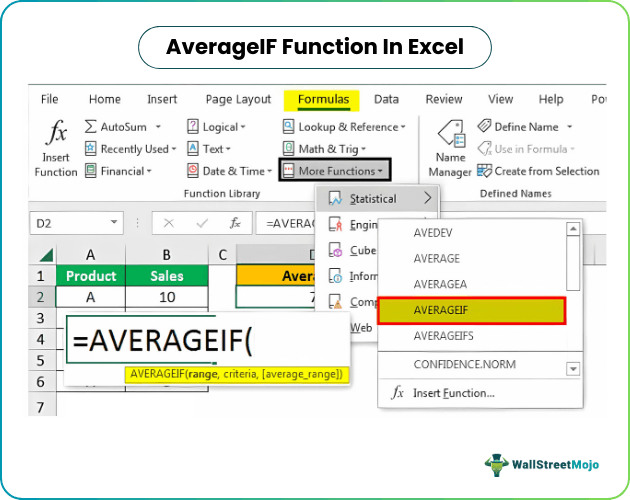
Task: Click the Cube category icon
Action: (335, 250)
